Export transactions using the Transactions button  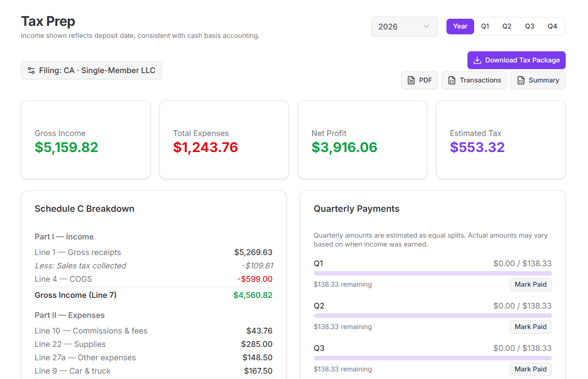(x=474, y=80)
